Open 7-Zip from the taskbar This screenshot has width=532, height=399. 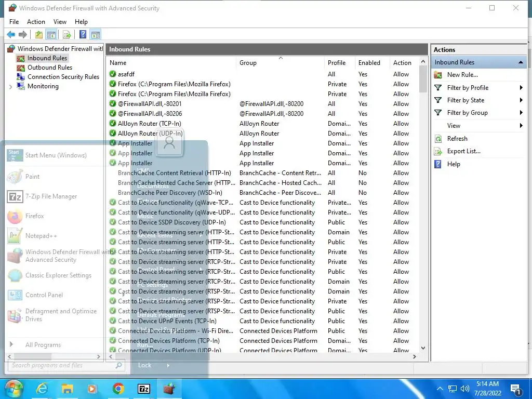143,389
